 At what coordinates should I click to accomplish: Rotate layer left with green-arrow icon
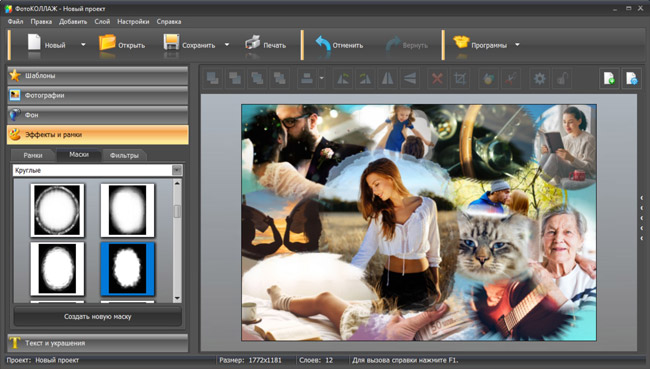pos(343,78)
